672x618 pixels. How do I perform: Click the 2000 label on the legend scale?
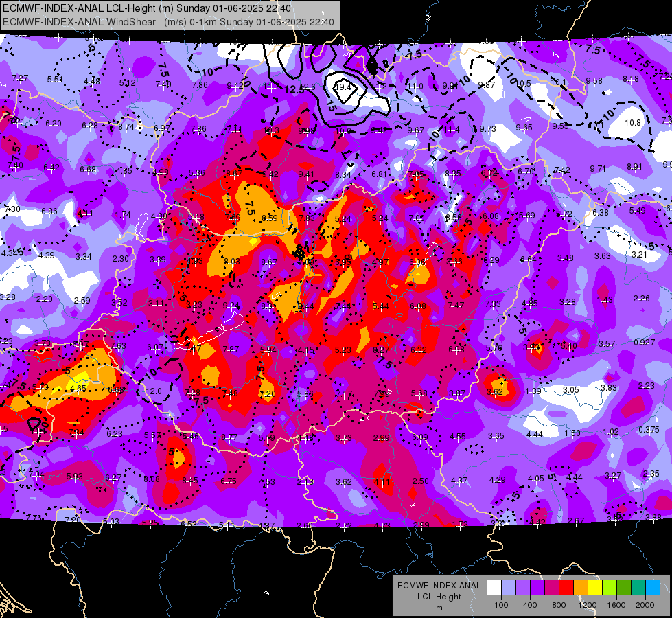point(645,605)
